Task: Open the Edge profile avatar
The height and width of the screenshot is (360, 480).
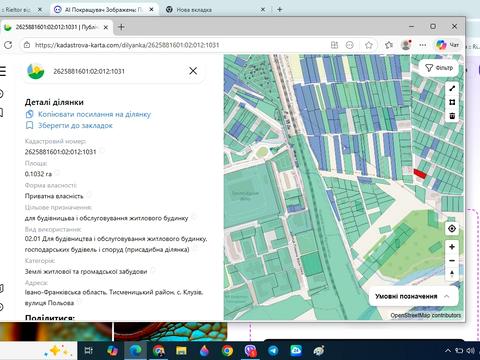Action: 406,45
